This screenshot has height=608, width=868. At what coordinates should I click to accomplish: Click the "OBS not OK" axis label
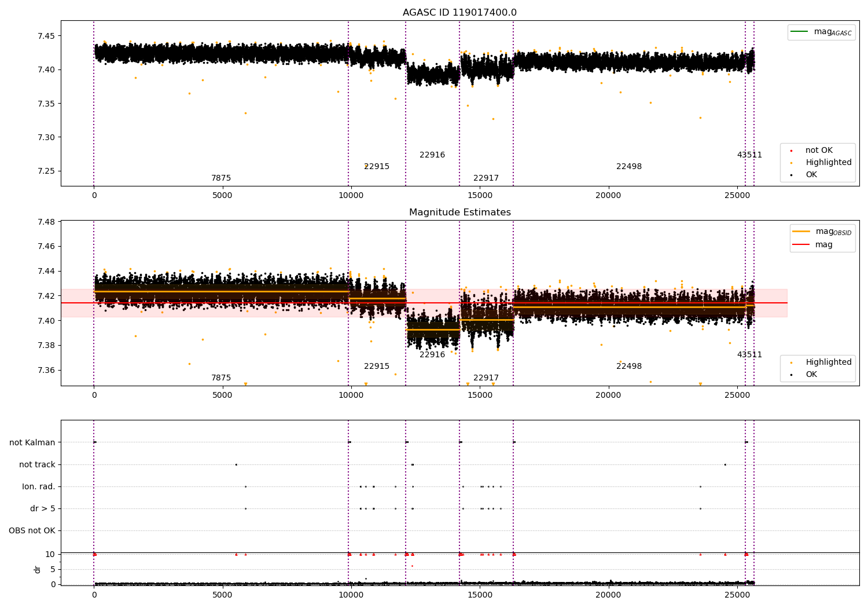[x=32, y=531]
